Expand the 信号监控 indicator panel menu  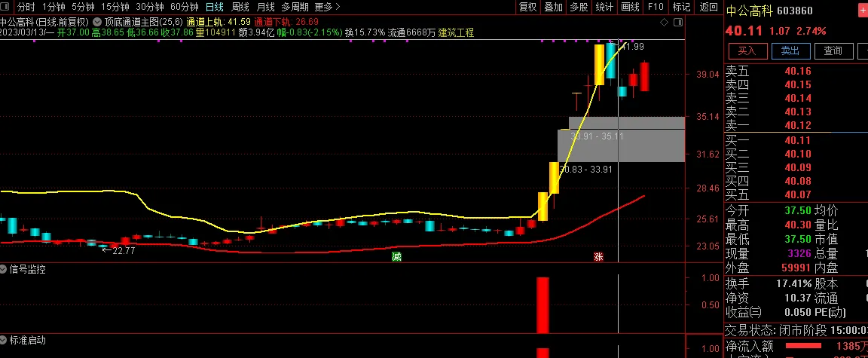click(5, 269)
